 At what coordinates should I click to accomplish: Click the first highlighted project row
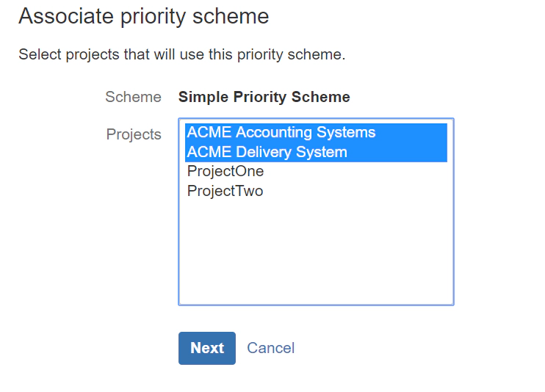(x=281, y=133)
